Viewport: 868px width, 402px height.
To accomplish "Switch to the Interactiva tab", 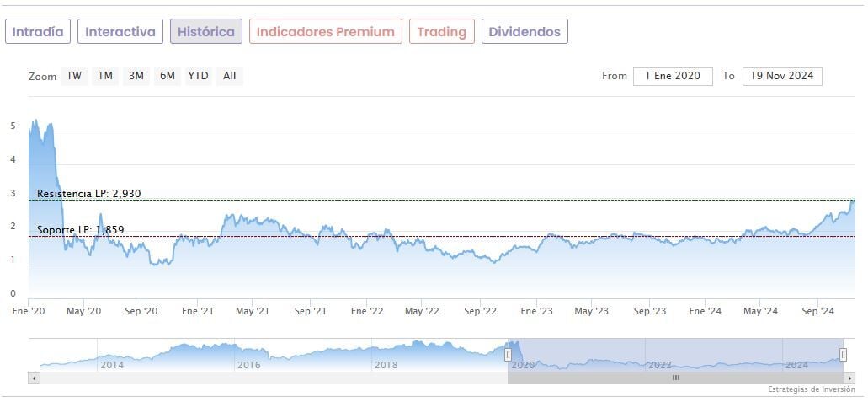I will [x=120, y=32].
